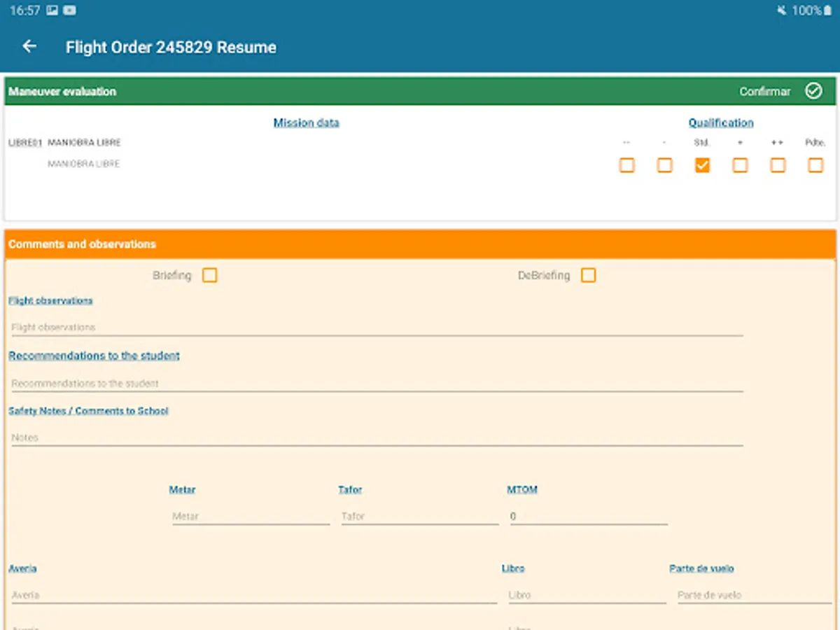Image resolution: width=840 pixels, height=630 pixels.
Task: Focus the first Averia input field
Action: [253, 595]
